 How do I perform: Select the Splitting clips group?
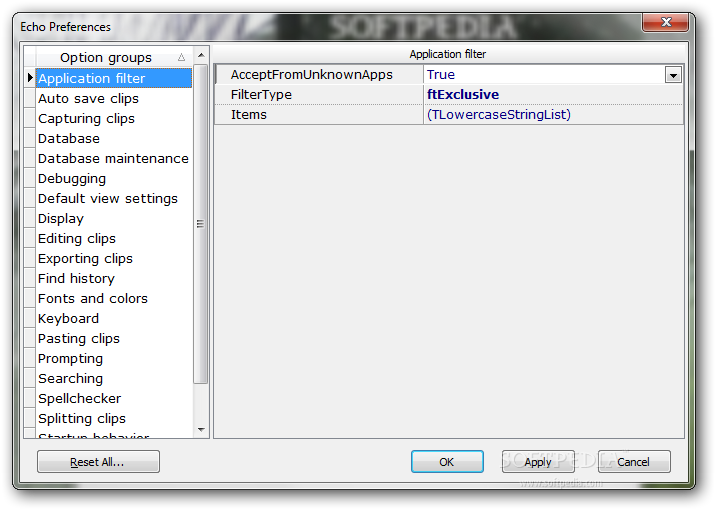point(114,419)
